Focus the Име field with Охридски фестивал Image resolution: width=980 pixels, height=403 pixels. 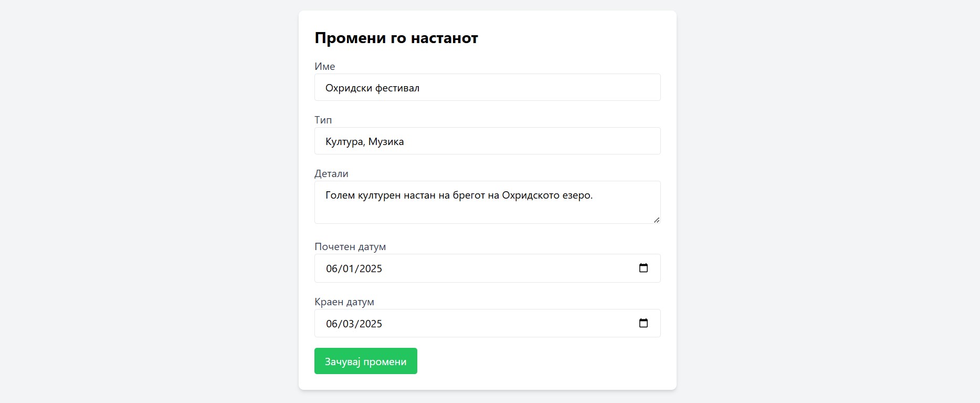487,88
